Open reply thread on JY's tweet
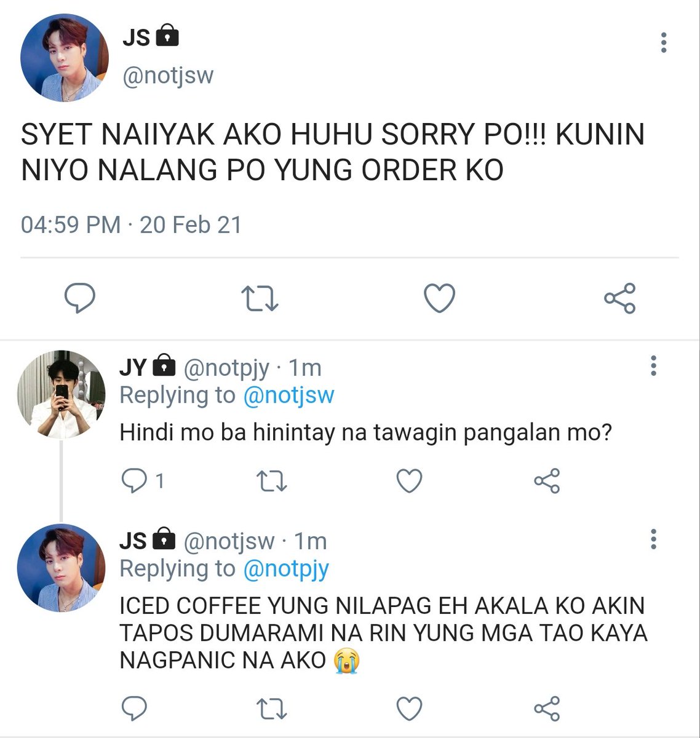The height and width of the screenshot is (738, 700). 141,481
